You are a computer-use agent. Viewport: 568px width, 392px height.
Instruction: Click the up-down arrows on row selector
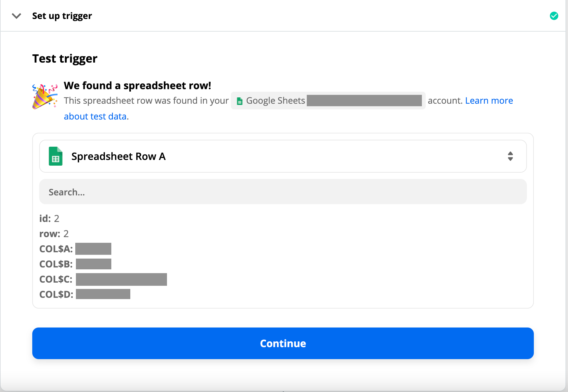pyautogui.click(x=510, y=156)
